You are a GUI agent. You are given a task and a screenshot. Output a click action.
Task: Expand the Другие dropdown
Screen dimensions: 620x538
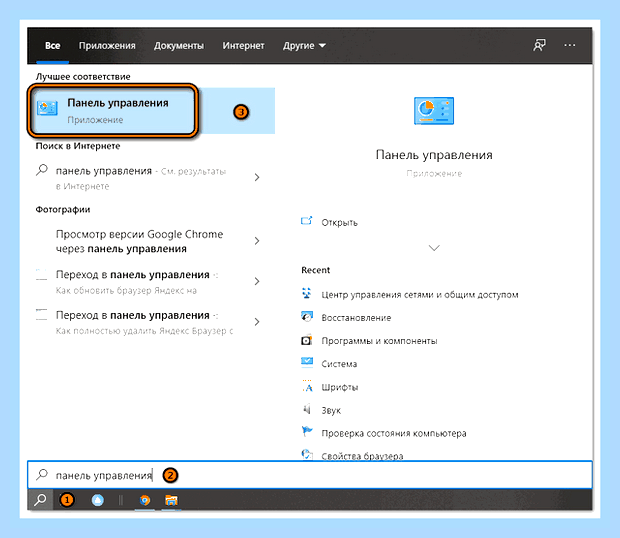[x=304, y=46]
